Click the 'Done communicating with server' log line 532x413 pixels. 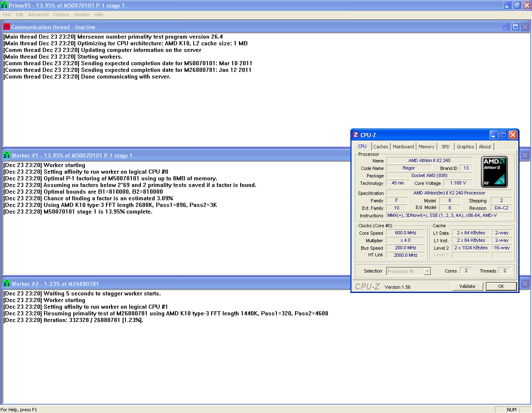pos(87,77)
